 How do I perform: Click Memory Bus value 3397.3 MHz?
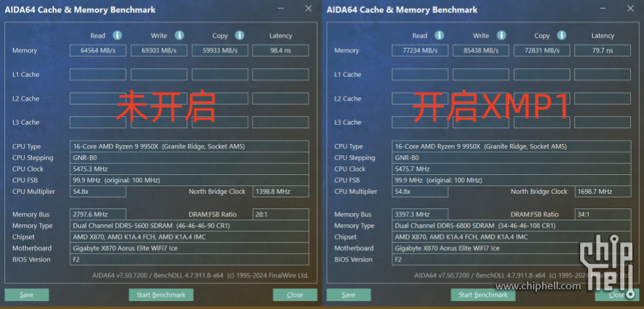tap(420, 214)
